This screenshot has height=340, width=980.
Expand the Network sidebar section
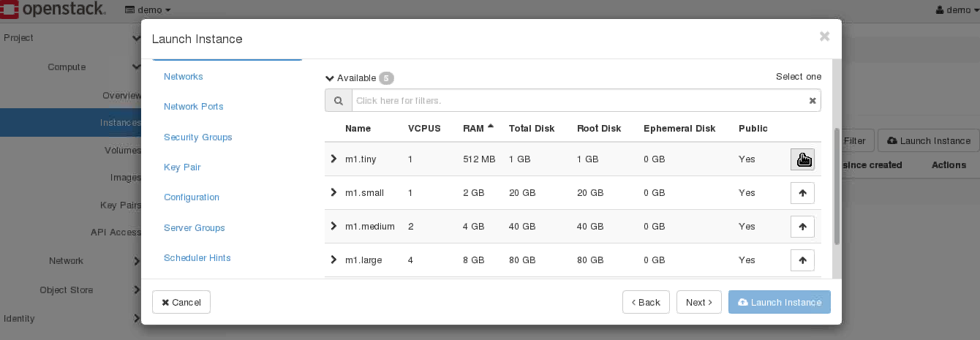pyautogui.click(x=136, y=261)
